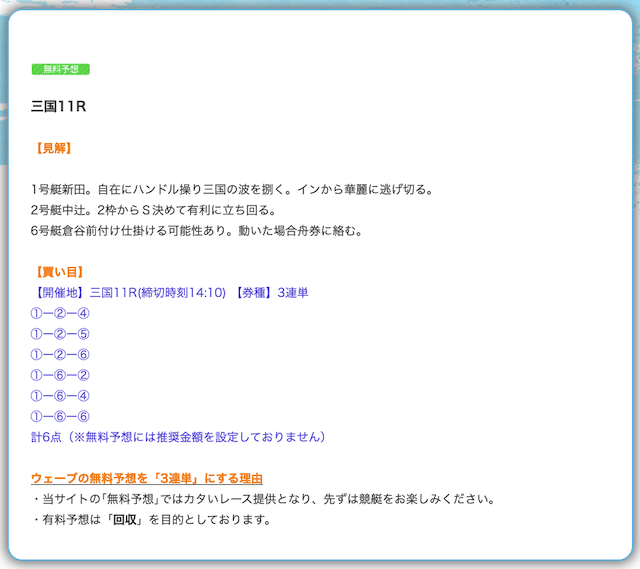The image size is (640, 569).
Task: Open the ウェーブの無料予想を「3連単」にする理由 link
Action: click(147, 478)
